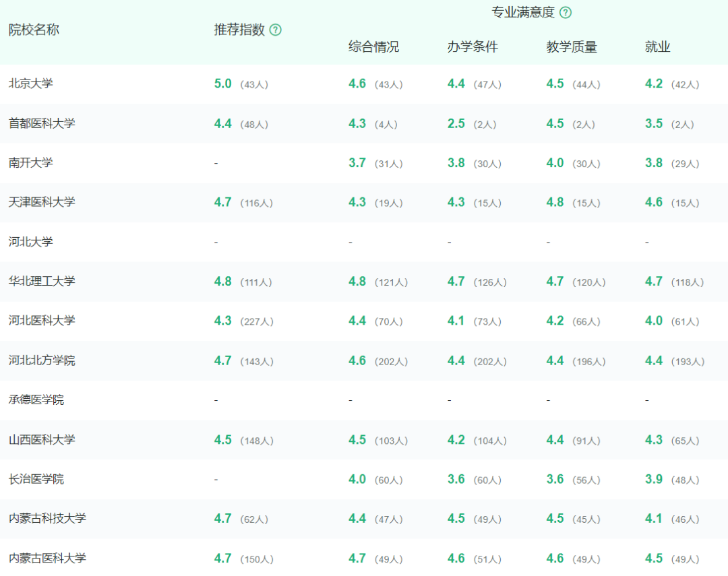
Task: Click 内蒙古医科大学 办学条件 count (51人)
Action: pos(487,559)
